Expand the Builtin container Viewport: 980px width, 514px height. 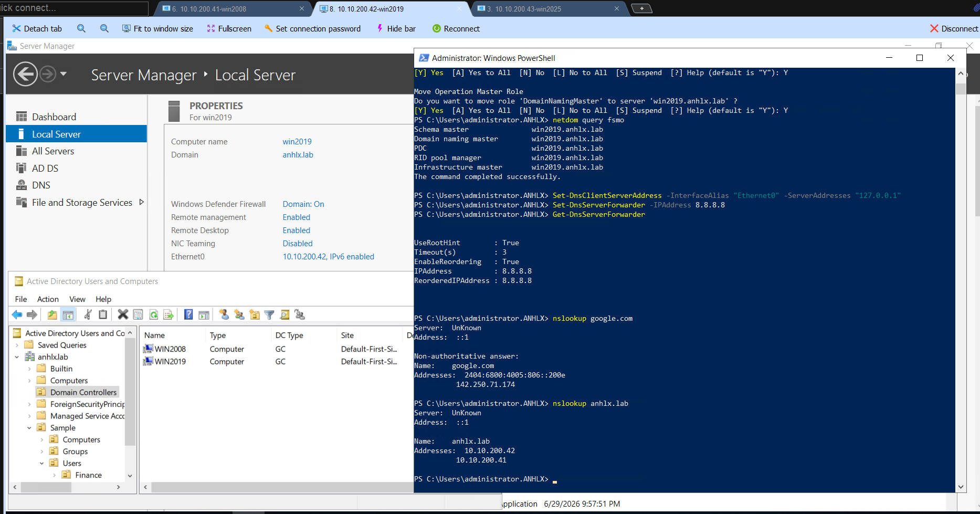[x=29, y=369]
